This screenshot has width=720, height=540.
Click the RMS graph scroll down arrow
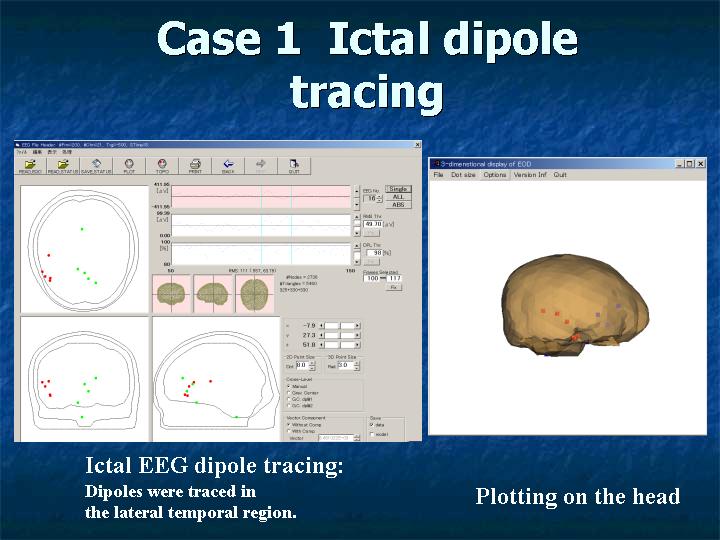[357, 233]
